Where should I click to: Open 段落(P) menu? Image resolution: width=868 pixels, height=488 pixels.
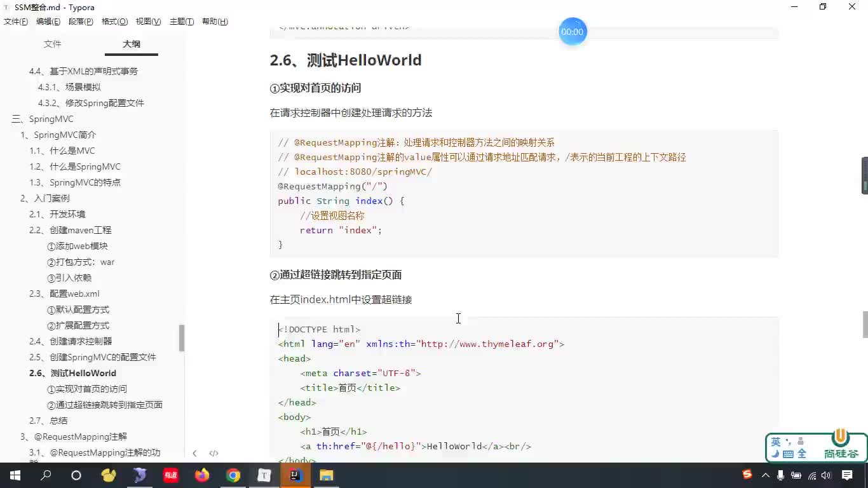click(81, 22)
